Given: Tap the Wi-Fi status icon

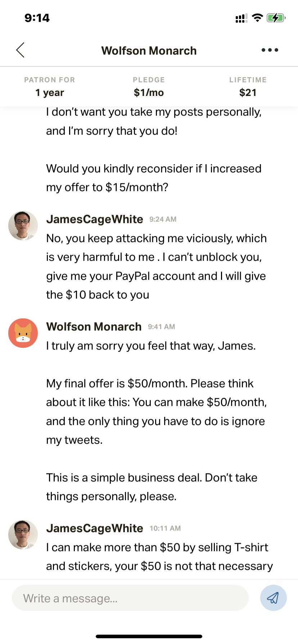Looking at the screenshot, I should tap(257, 18).
